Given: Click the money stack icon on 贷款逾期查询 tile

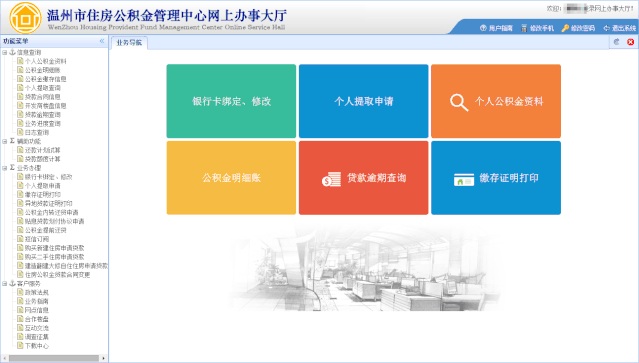Looking at the screenshot, I should tap(331, 179).
